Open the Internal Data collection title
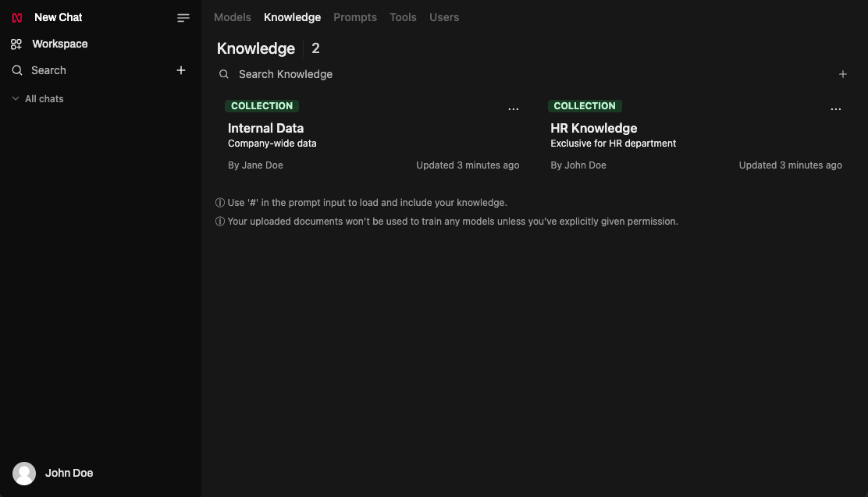868x497 pixels. [x=265, y=129]
